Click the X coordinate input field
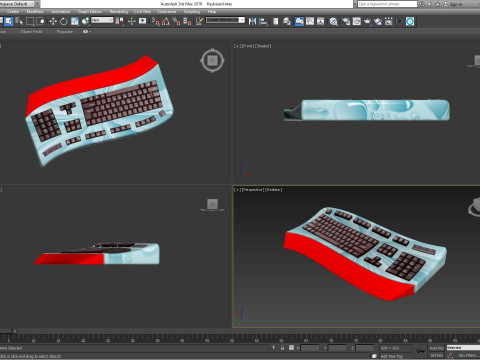 click(310, 348)
